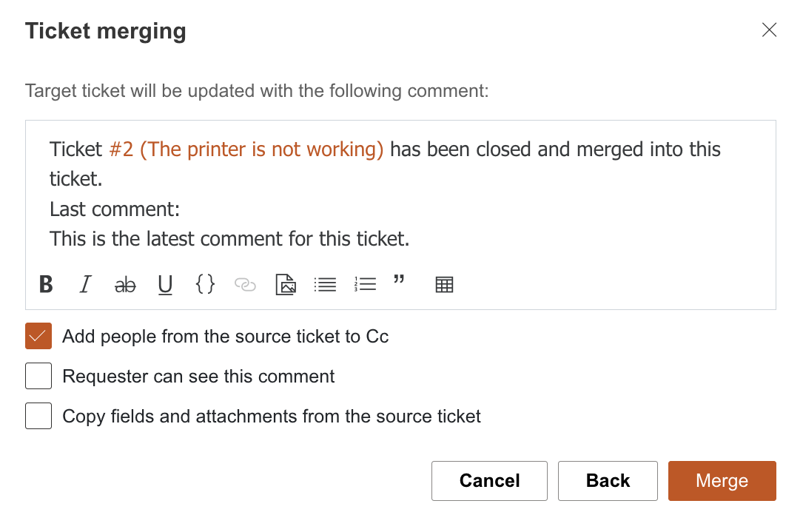
Task: Insert a code block using the braces icon
Action: tap(205, 284)
